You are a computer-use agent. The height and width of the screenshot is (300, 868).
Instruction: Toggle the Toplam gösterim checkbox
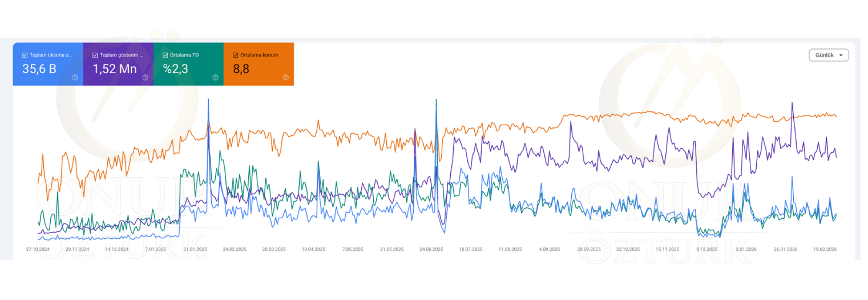[x=95, y=55]
